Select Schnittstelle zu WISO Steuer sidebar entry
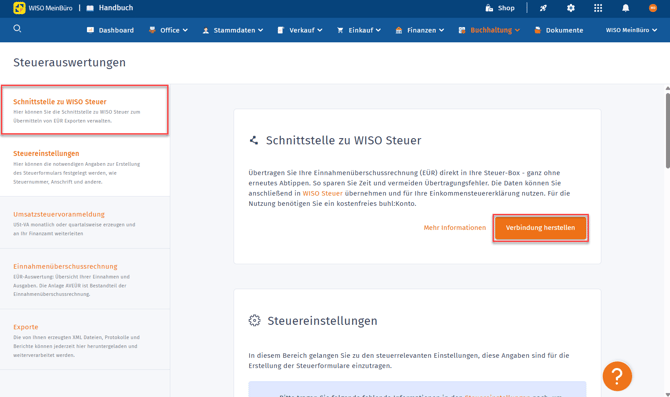Viewport: 670px width, 397px height. (85, 110)
